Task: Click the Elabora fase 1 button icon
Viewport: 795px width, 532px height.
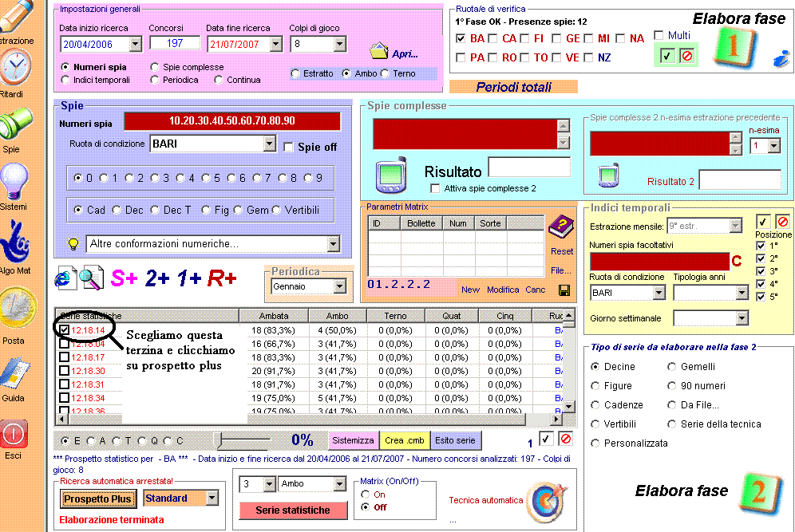Action: pyautogui.click(x=734, y=47)
